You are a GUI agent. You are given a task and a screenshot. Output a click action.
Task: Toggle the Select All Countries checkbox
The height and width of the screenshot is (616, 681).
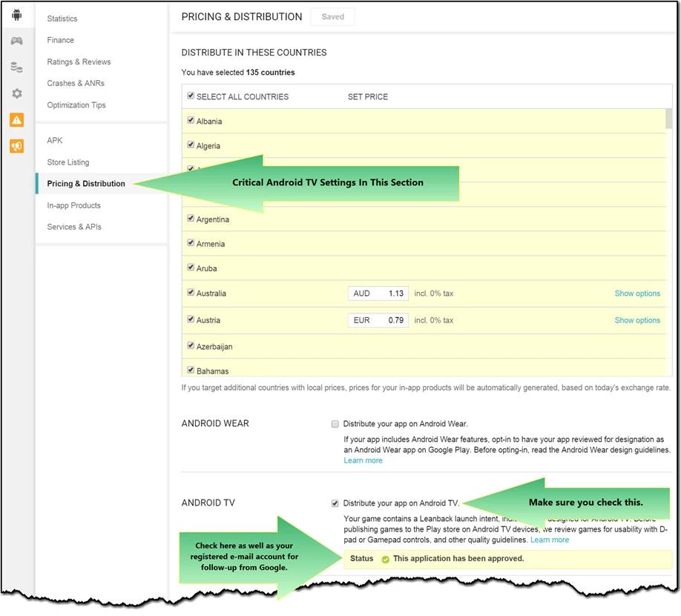coord(191,96)
